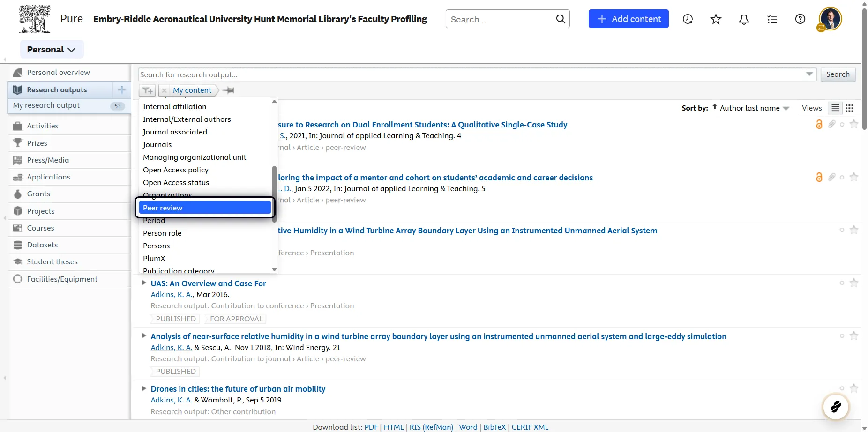The height and width of the screenshot is (432, 868).
Task: Favorite the Analysis of near-surface humidity entry
Action: point(854,335)
